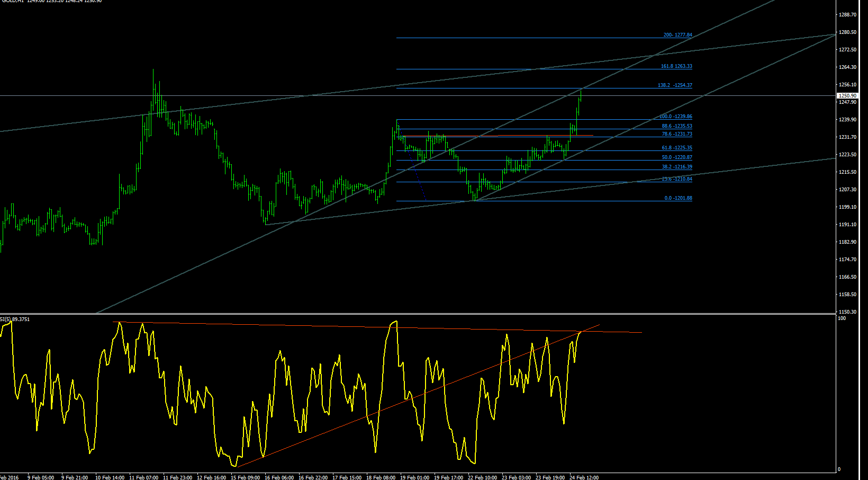The width and height of the screenshot is (868, 480).
Task: Click the '11 Feb 23:00' time label
Action: (178, 477)
